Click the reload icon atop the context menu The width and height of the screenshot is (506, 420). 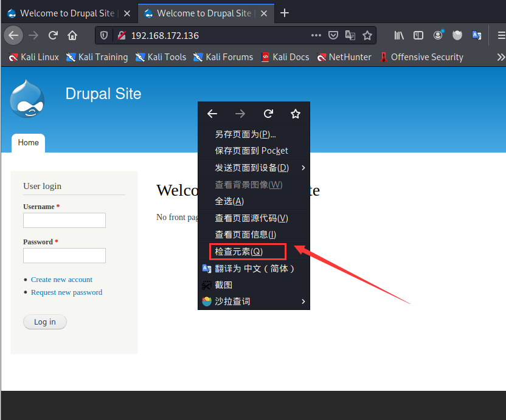coord(268,114)
